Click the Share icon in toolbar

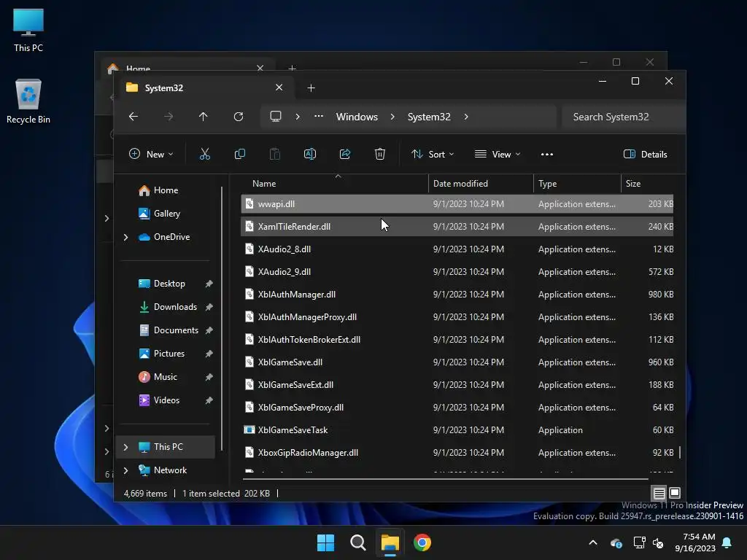(345, 155)
